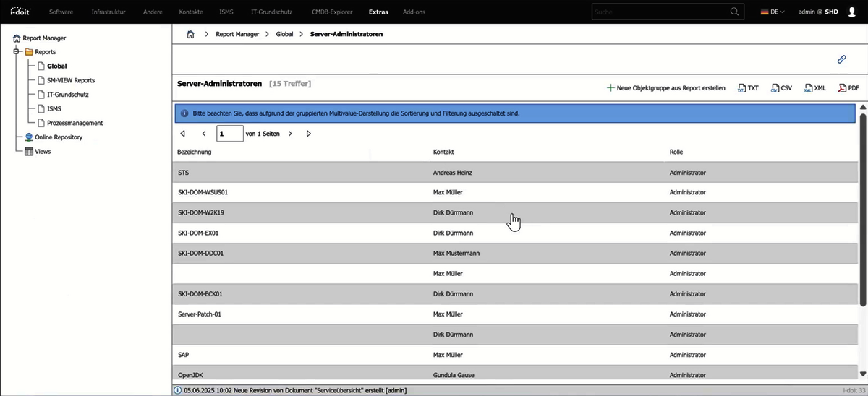Open the CMDB-Explorer menu
This screenshot has width=868, height=396.
coord(332,12)
